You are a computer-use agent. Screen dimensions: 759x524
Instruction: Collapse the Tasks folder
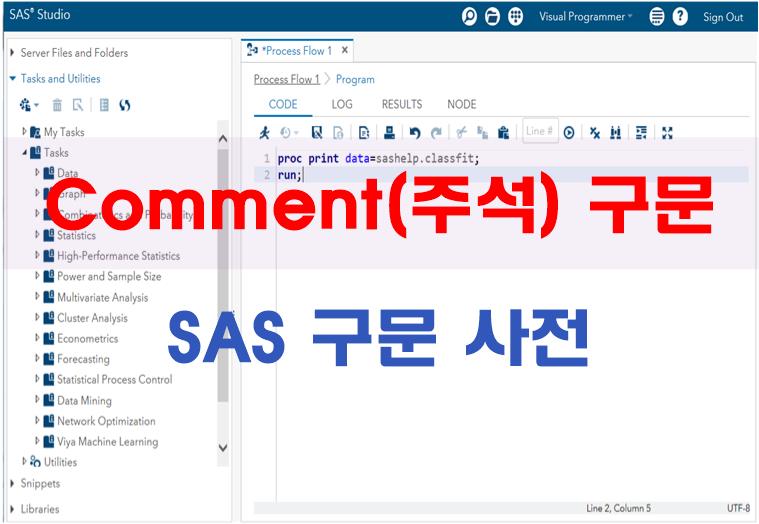click(x=24, y=152)
